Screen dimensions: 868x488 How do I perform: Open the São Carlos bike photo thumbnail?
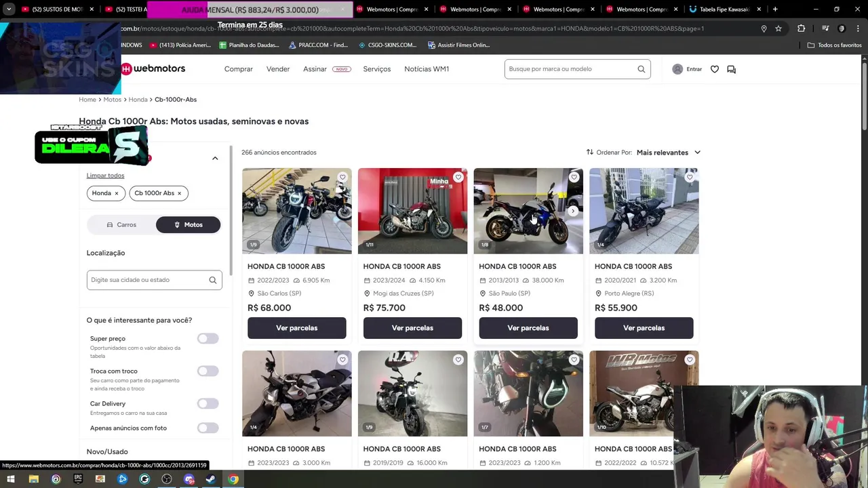297,211
